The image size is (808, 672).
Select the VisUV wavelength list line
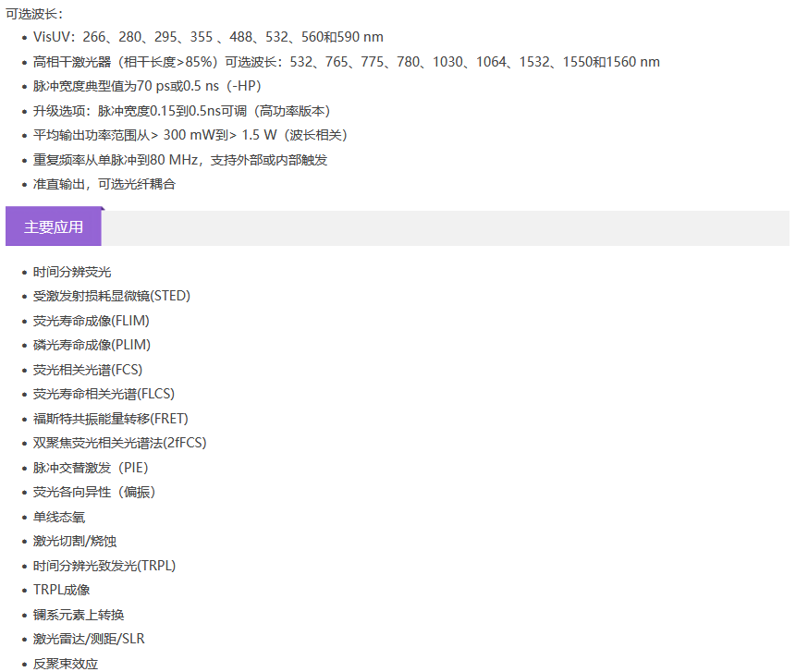click(208, 37)
